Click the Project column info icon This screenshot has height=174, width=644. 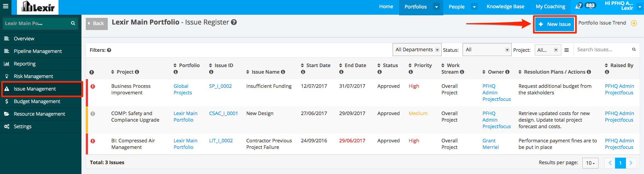point(137,72)
